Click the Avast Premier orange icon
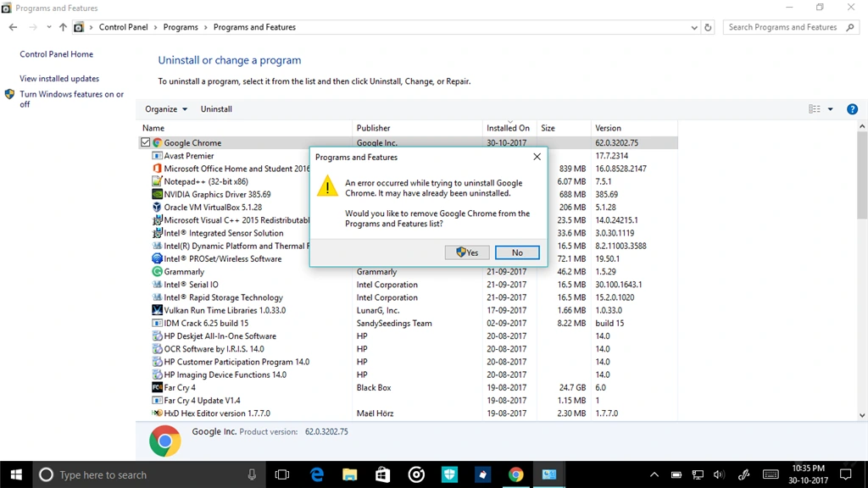 point(156,156)
